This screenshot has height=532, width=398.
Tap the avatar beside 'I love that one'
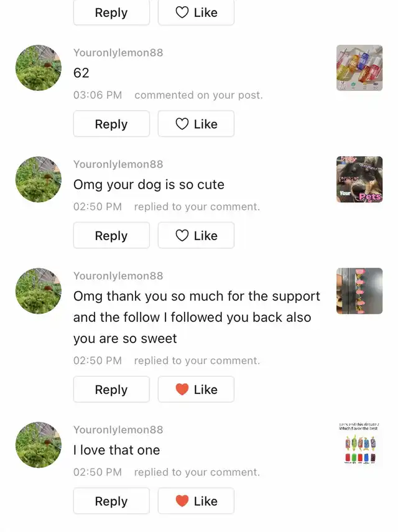[39, 445]
